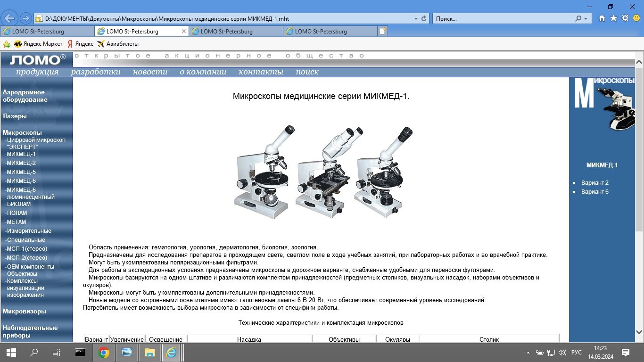644x362 pixels.
Task: Open the new tab button
Action: pos(383,31)
